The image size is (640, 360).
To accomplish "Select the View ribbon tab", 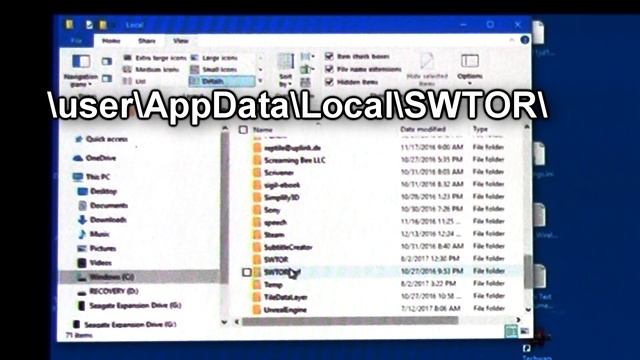I will click(180, 41).
